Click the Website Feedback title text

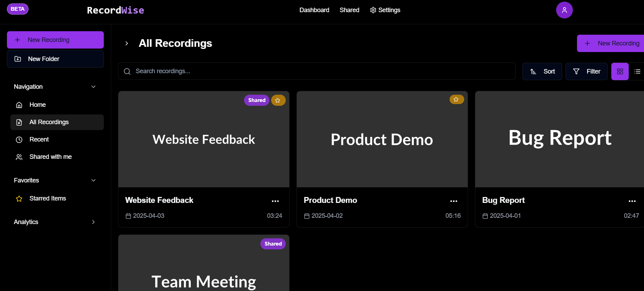[x=159, y=200]
